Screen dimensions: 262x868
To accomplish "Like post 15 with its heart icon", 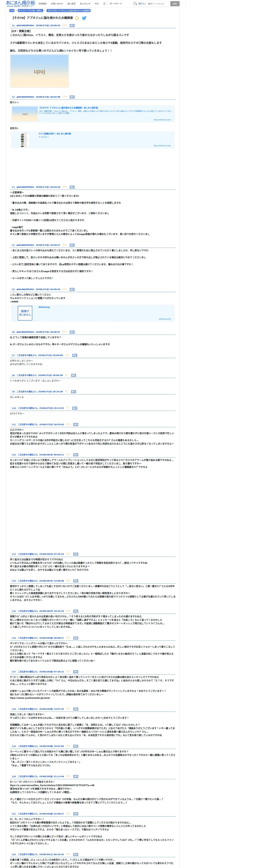I will [x=67, y=611].
